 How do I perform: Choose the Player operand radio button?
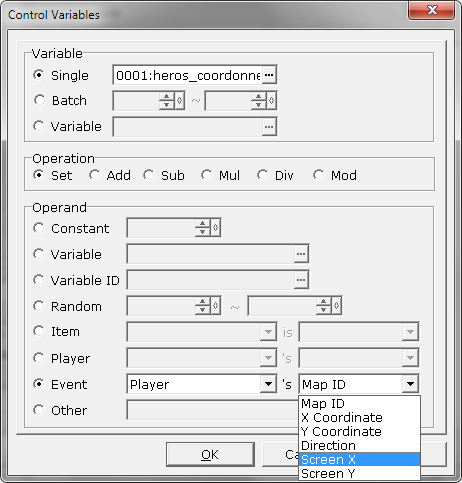click(x=39, y=358)
